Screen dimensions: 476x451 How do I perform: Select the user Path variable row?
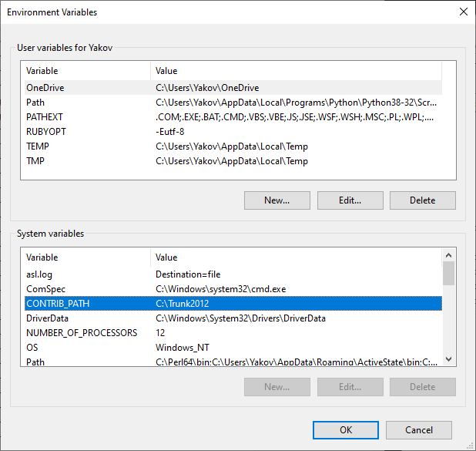[x=35, y=103]
